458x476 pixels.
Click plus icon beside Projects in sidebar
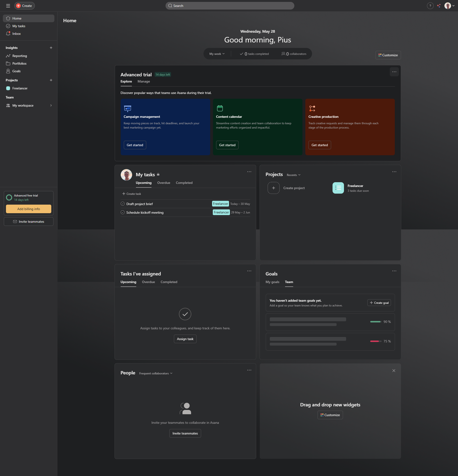(x=51, y=80)
